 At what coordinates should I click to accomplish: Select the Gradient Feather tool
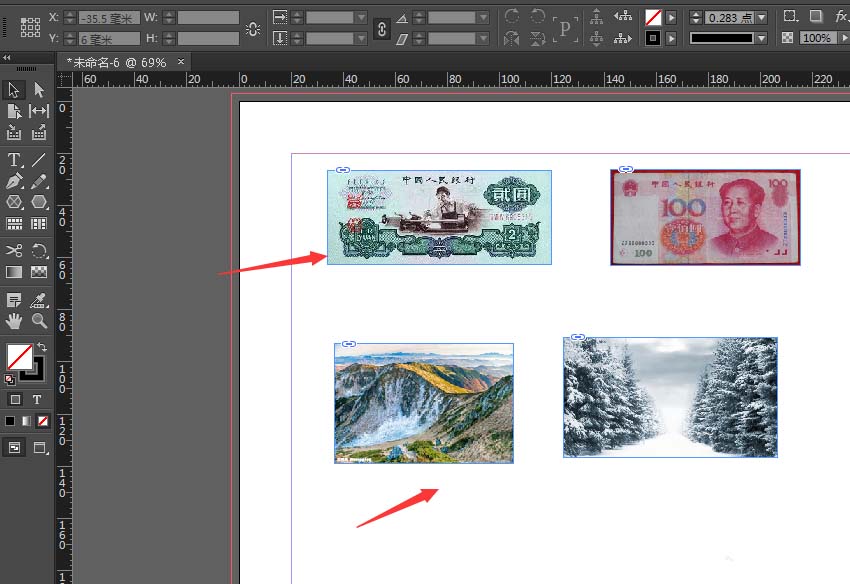(38, 272)
